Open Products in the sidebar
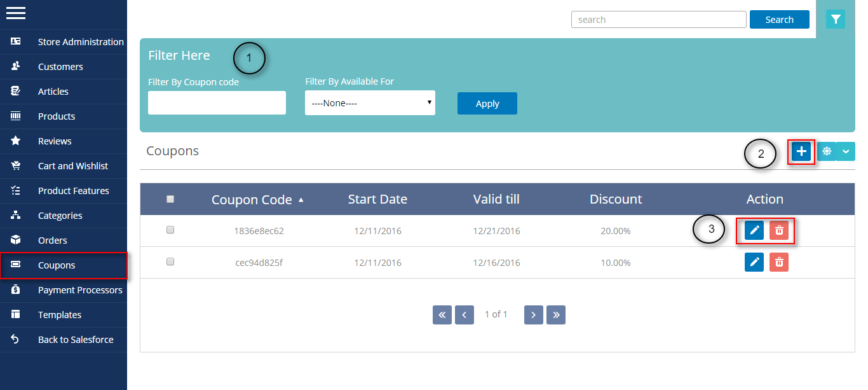Screen dimensions: 868x390 [x=57, y=116]
